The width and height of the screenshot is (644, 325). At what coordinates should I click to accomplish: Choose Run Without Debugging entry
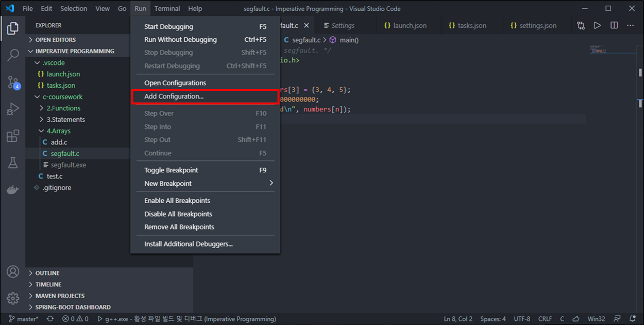click(x=205, y=40)
